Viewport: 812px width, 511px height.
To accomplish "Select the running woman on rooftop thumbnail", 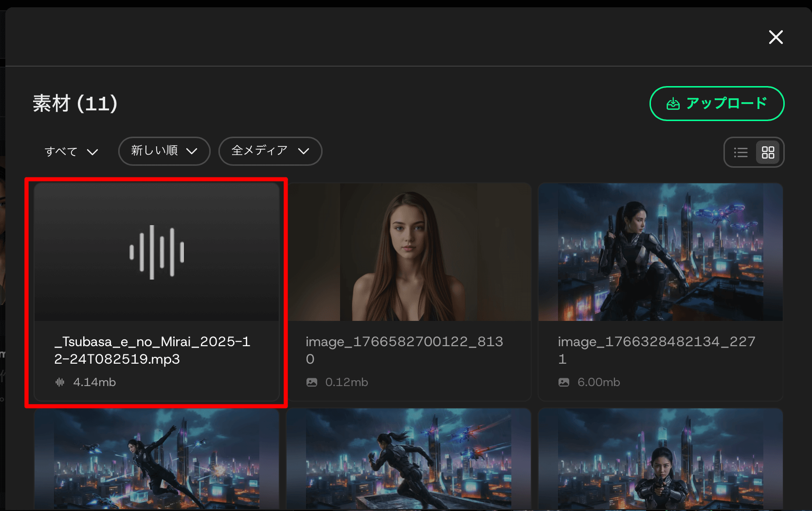I will pos(409,458).
